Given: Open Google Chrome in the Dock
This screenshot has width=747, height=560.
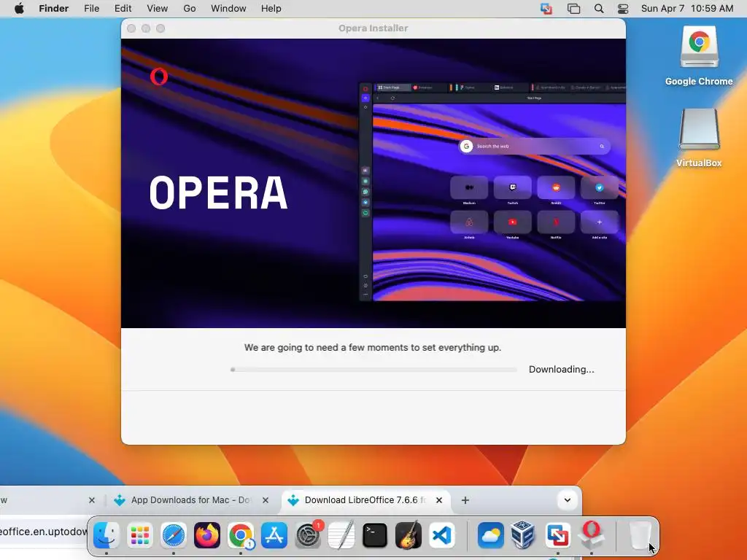Looking at the screenshot, I should pos(241,535).
